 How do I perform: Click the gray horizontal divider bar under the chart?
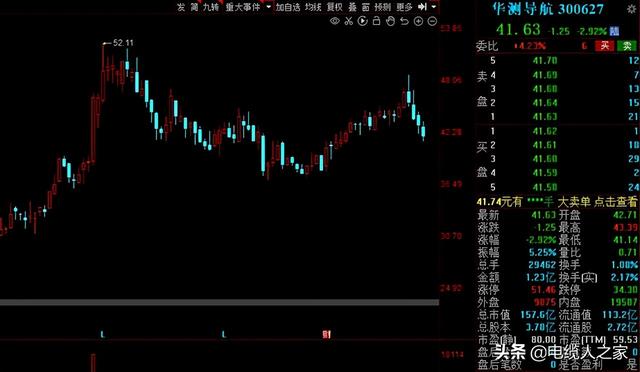220,303
